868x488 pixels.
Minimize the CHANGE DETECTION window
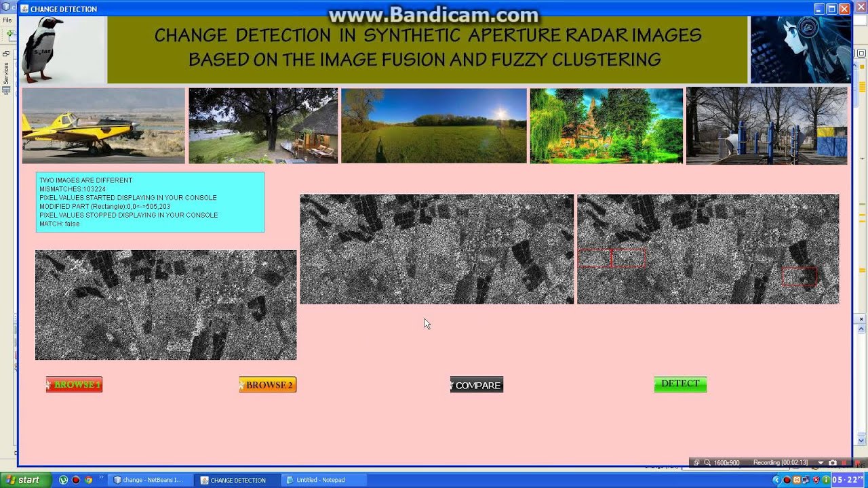(x=819, y=9)
